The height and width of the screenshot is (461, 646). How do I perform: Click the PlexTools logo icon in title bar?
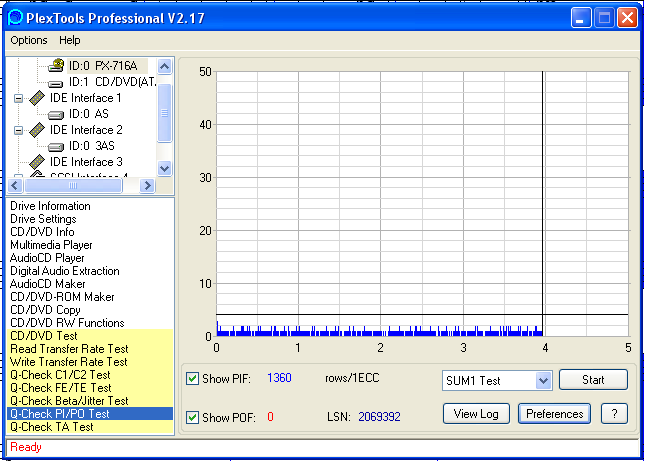tap(15, 18)
